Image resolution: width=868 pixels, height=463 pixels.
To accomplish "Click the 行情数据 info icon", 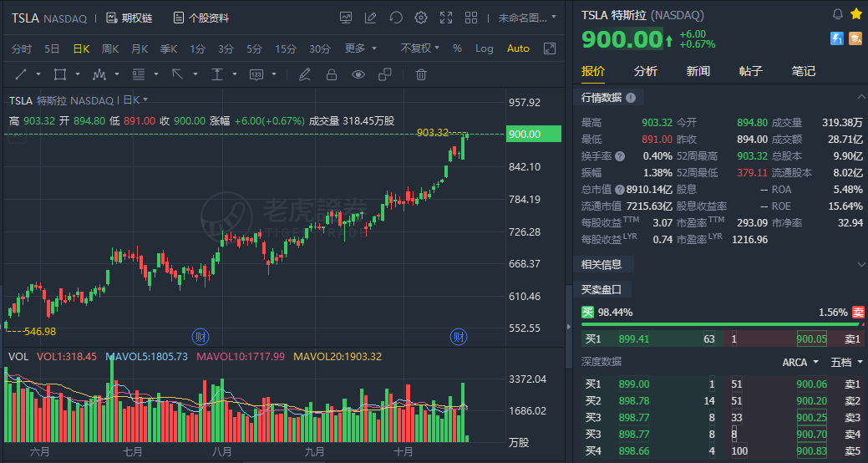I will (x=631, y=98).
